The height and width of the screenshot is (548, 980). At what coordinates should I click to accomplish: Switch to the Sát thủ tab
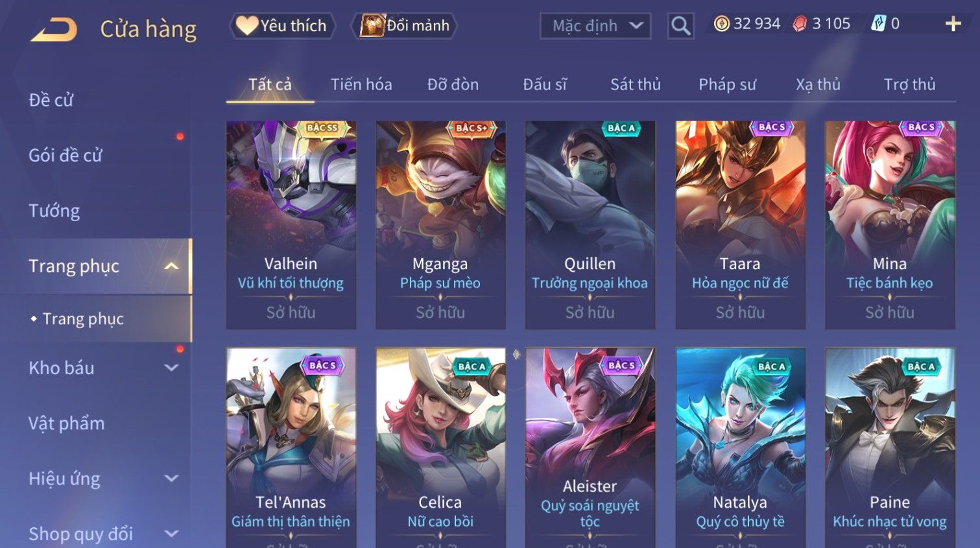(x=635, y=84)
